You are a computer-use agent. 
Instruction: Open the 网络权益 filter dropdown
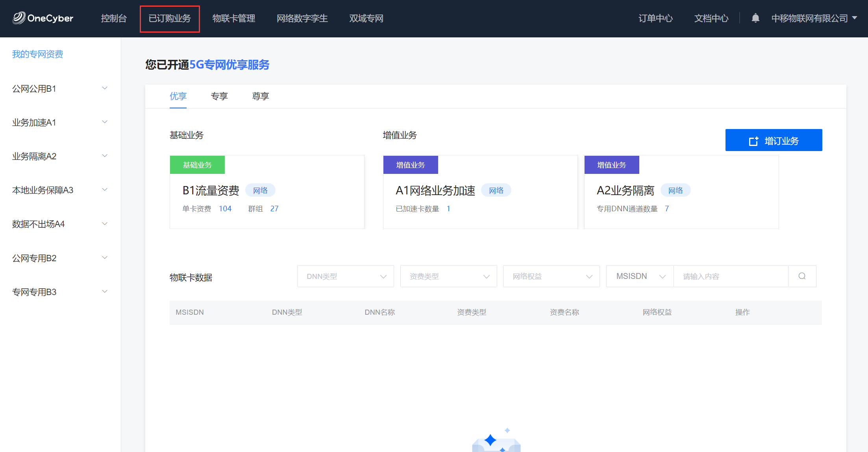pos(551,276)
